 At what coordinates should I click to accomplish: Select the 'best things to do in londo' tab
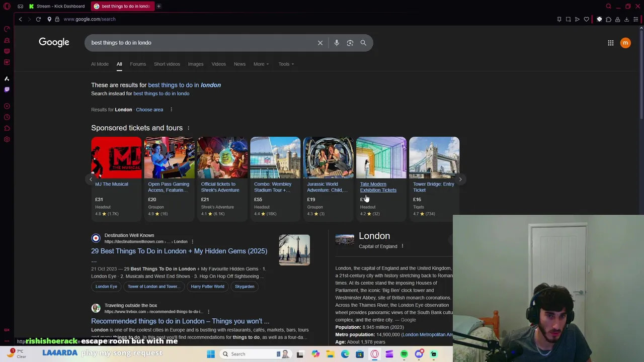click(122, 6)
